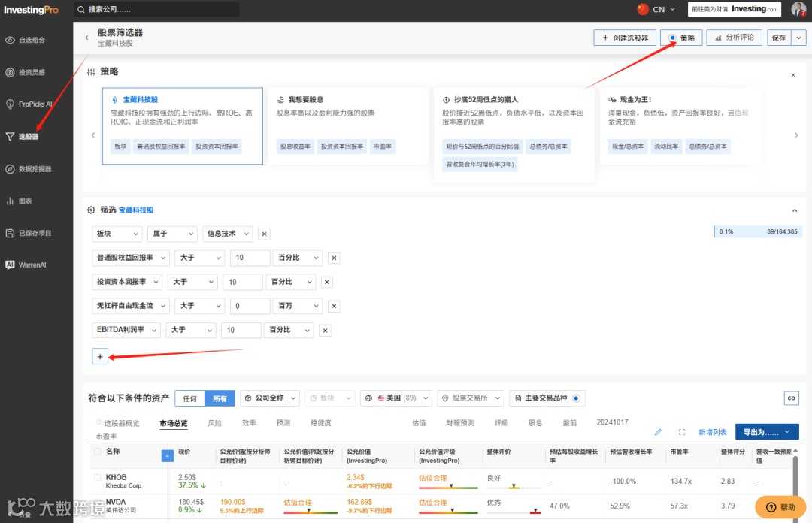This screenshot has width=812, height=523.
Task: Show next strategy cards
Action: click(796, 135)
